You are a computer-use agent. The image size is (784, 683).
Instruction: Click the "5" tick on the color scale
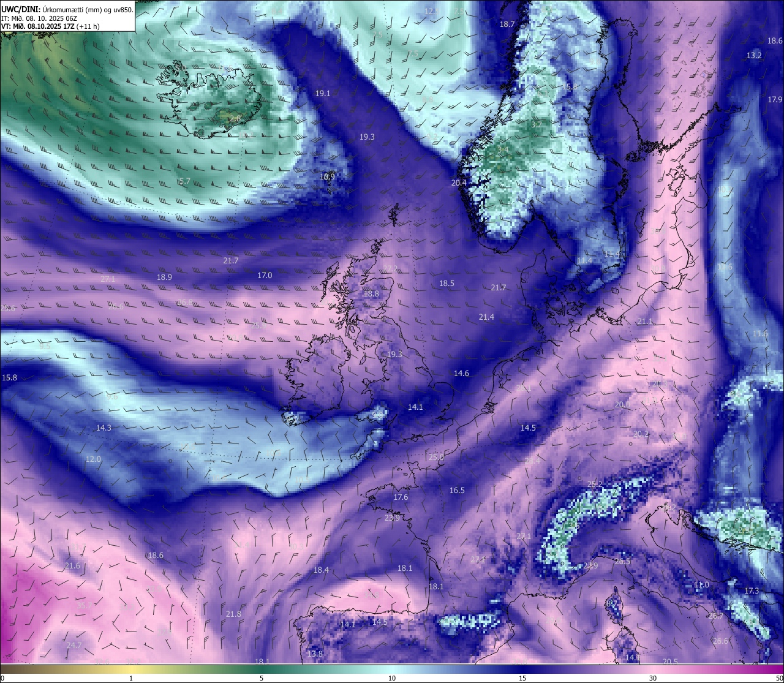[262, 678]
